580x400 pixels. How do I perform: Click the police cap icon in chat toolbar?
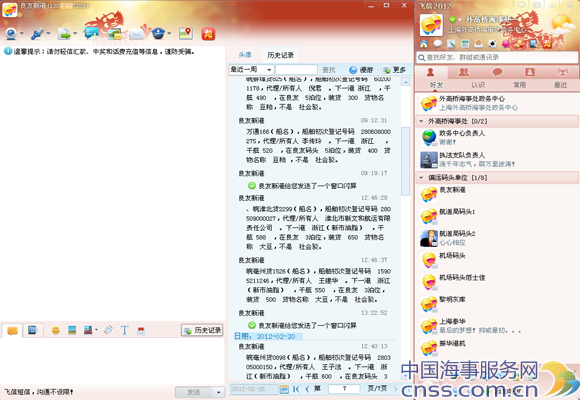pos(158,34)
